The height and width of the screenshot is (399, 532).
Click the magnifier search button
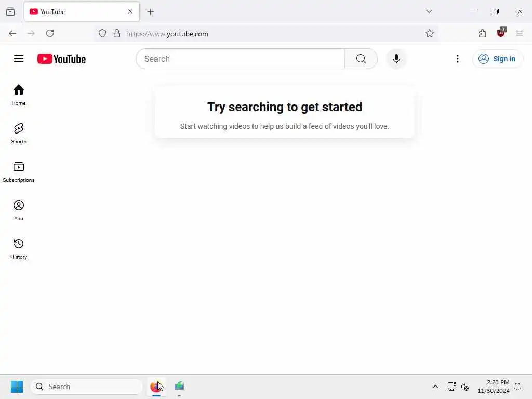click(x=361, y=59)
